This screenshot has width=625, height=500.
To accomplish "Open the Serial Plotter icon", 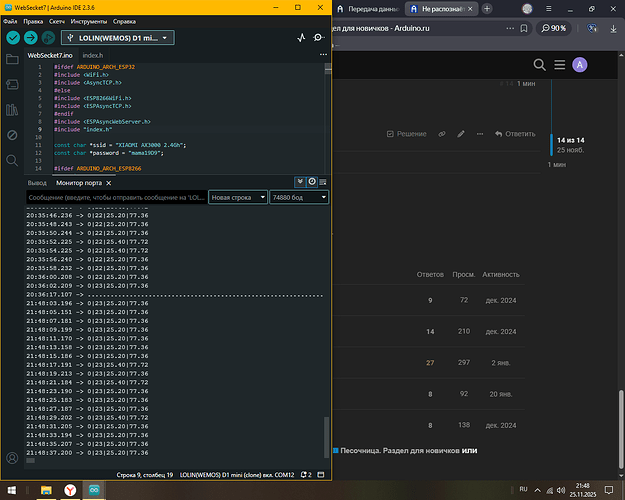I will [303, 38].
